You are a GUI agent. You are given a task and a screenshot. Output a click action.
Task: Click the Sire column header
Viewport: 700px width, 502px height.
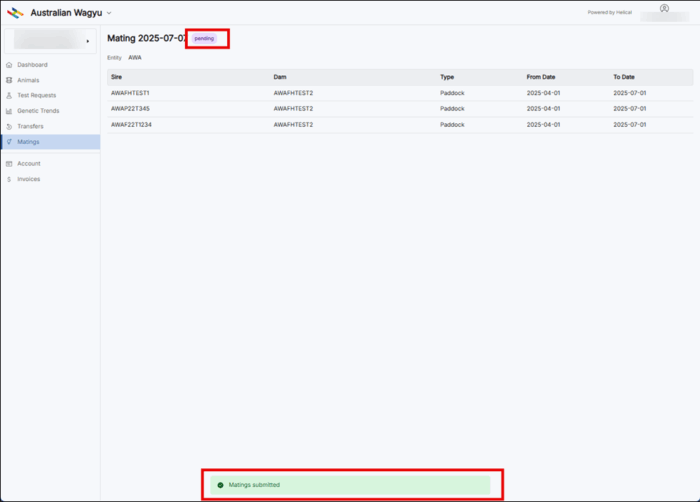[116, 76]
